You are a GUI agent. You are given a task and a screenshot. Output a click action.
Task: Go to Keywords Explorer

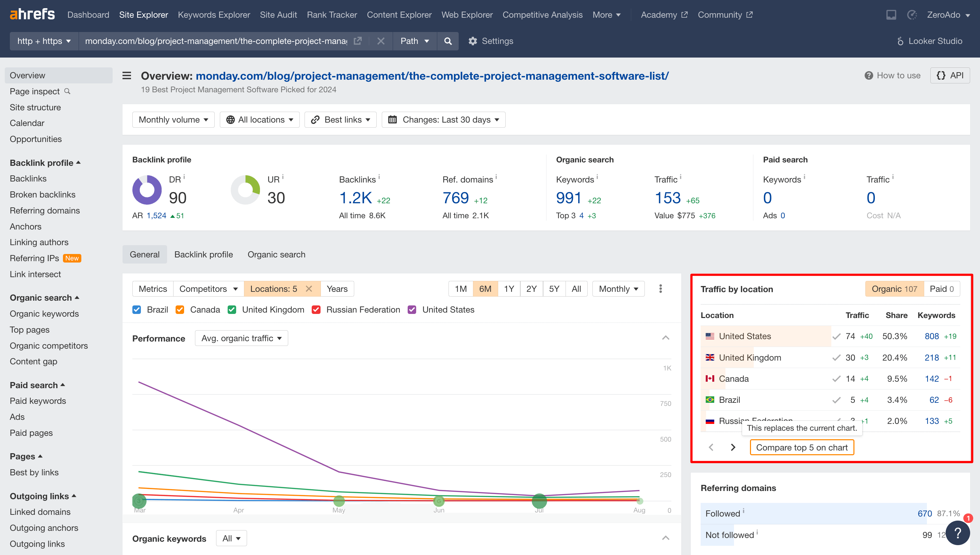point(214,15)
